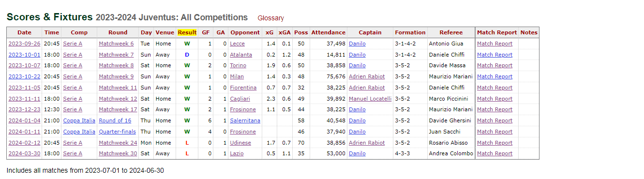Screen dimensions: 644x179
Task: Open the 2024-03-30 date link
Action: (x=24, y=153)
